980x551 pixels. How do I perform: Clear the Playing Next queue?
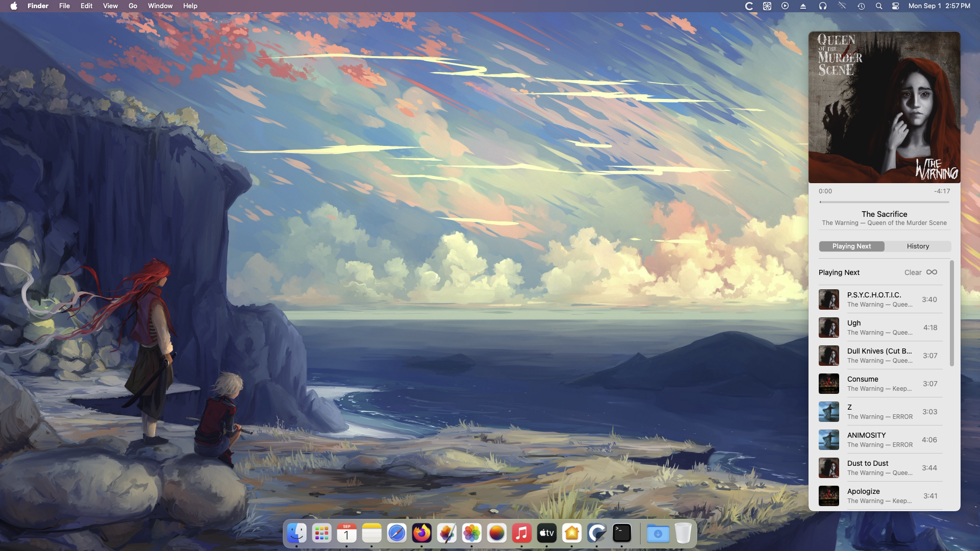[x=913, y=272]
